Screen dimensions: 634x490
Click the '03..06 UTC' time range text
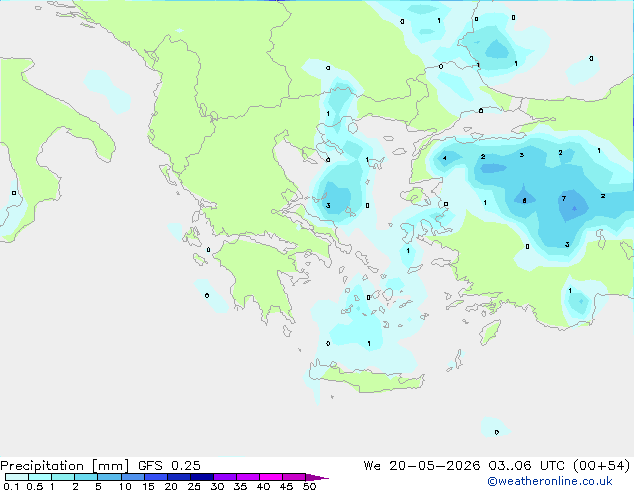tap(526, 466)
